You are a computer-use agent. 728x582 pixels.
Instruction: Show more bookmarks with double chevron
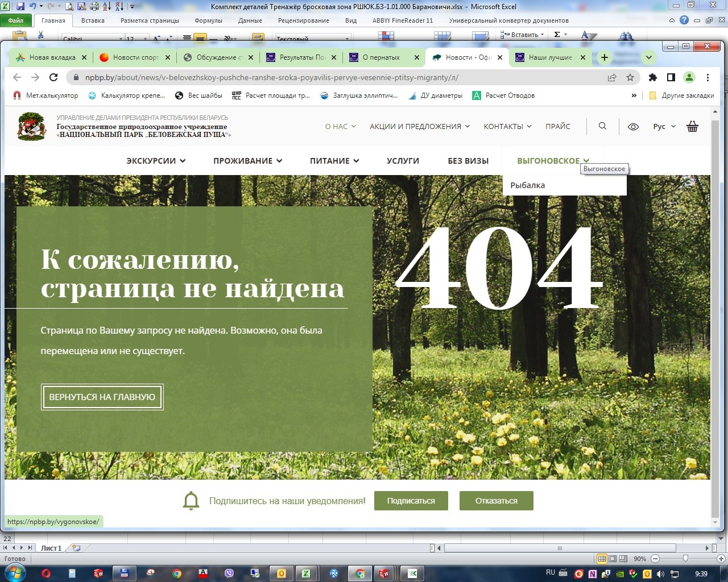point(634,95)
